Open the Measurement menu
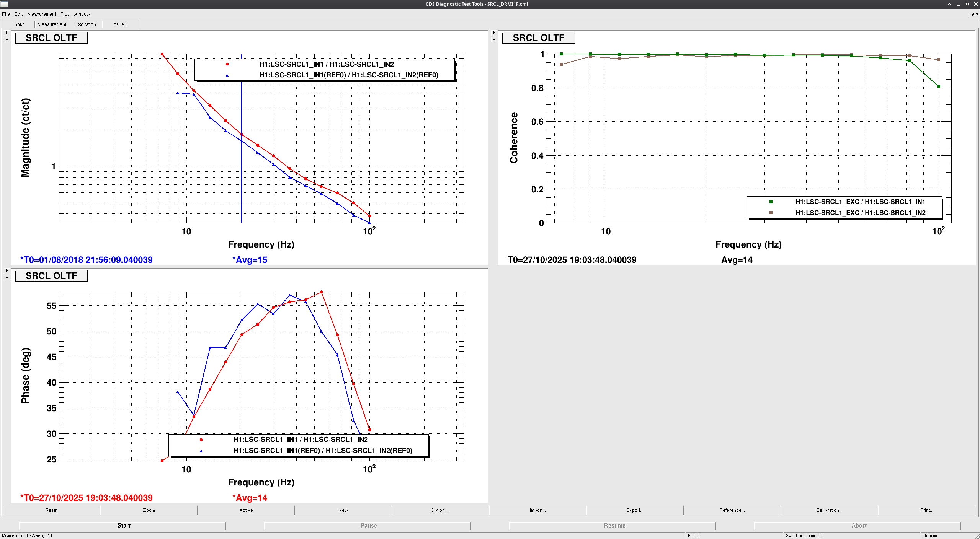Viewport: 980px width, 539px height. (x=41, y=14)
